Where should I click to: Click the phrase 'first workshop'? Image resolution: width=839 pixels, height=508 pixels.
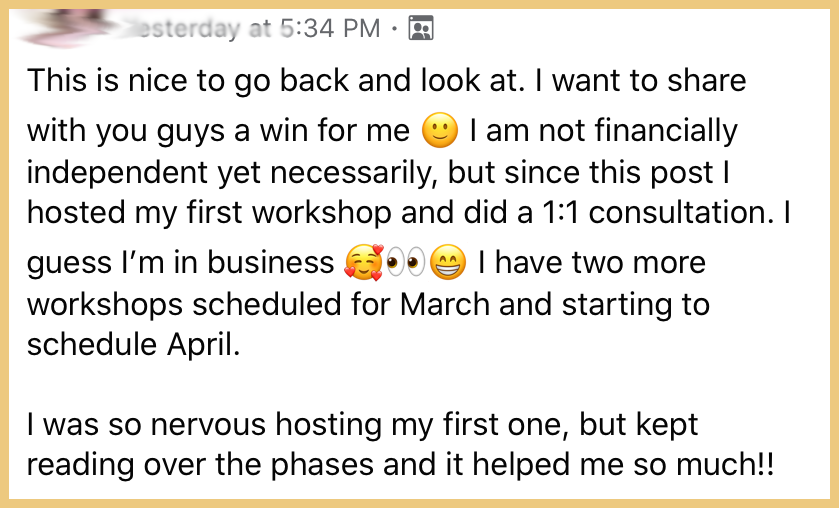pyautogui.click(x=289, y=212)
